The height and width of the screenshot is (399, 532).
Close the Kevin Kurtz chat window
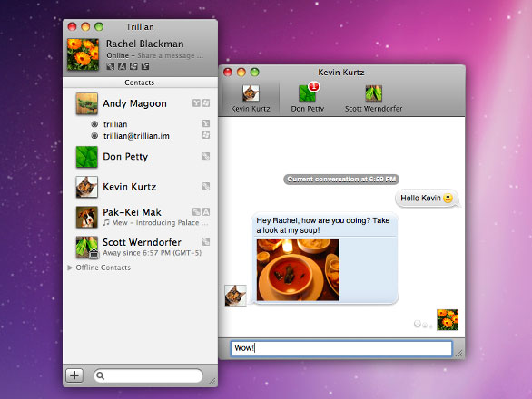click(228, 73)
